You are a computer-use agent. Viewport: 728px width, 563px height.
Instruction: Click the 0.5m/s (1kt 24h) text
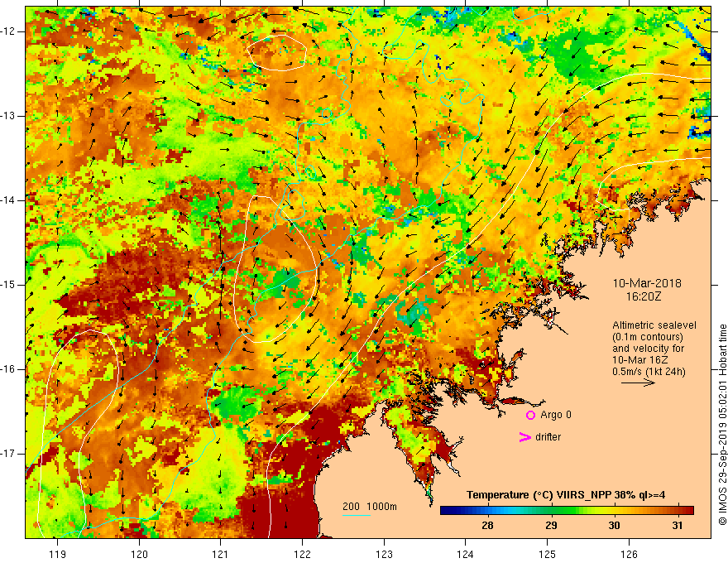pos(649,372)
